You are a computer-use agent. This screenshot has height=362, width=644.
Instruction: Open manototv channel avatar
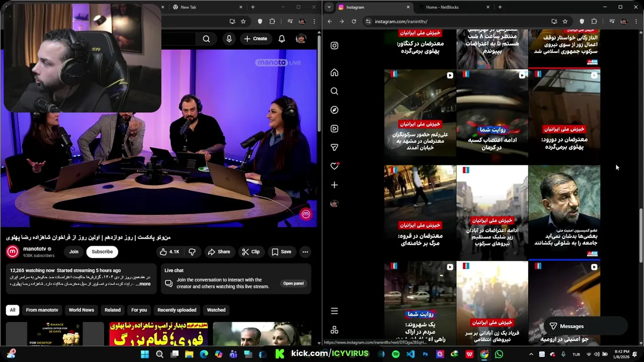pyautogui.click(x=13, y=251)
